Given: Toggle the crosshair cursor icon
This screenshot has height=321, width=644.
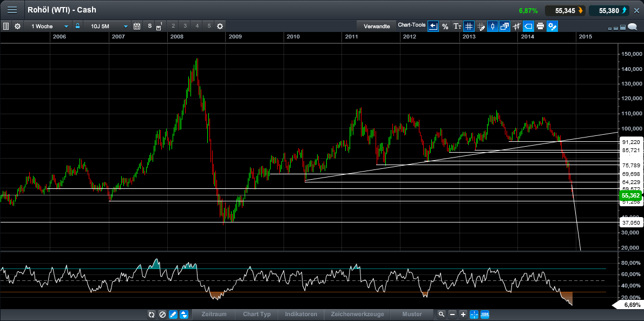Looking at the screenshot, I should [474, 315].
